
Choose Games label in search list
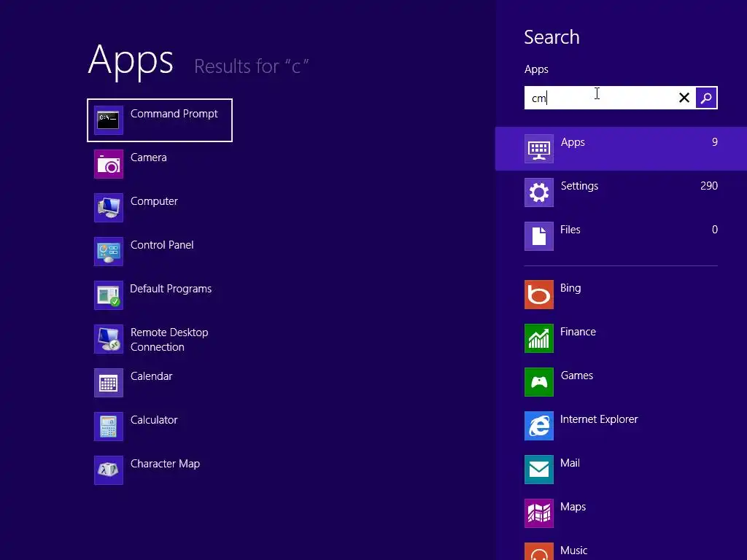pyautogui.click(x=577, y=376)
